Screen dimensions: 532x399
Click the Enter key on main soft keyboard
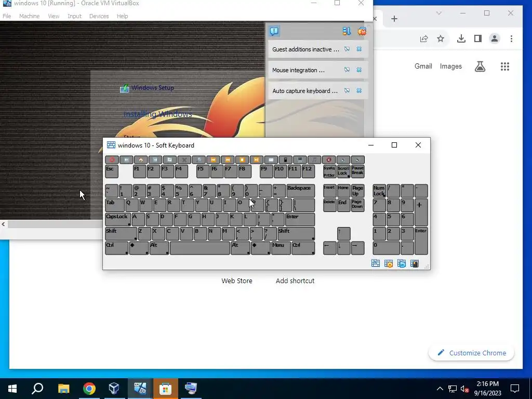pyautogui.click(x=300, y=220)
